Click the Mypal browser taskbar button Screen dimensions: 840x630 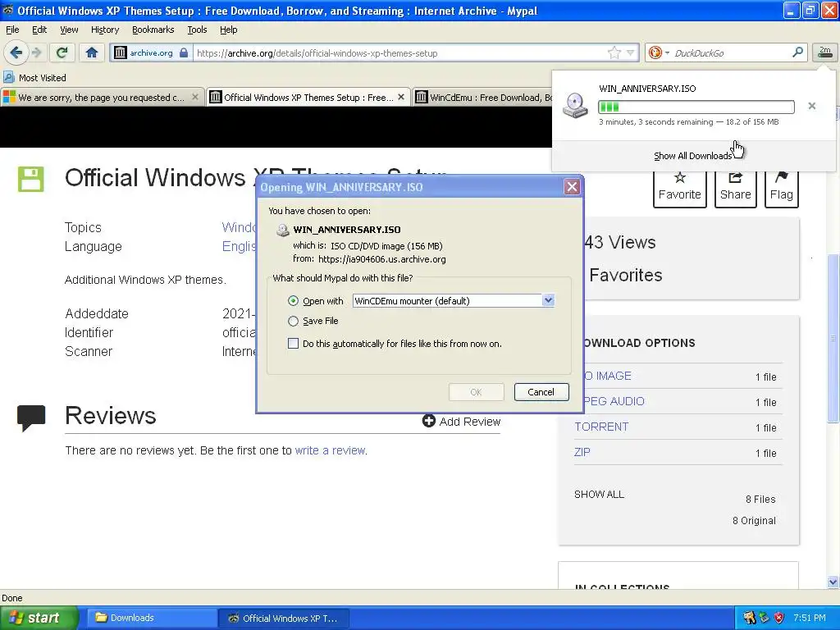click(284, 619)
